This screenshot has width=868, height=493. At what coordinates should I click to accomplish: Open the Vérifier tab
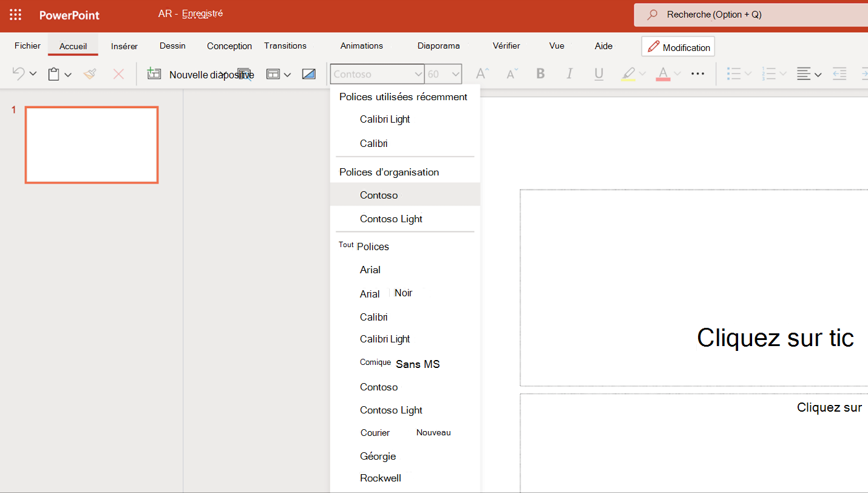pos(506,46)
